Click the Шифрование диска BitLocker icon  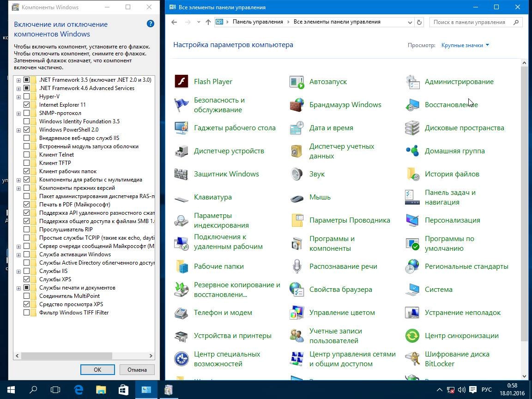coord(412,359)
